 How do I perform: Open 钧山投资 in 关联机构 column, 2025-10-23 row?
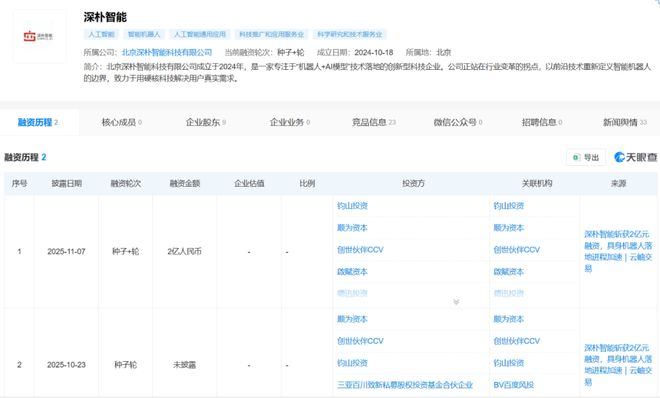(x=509, y=363)
